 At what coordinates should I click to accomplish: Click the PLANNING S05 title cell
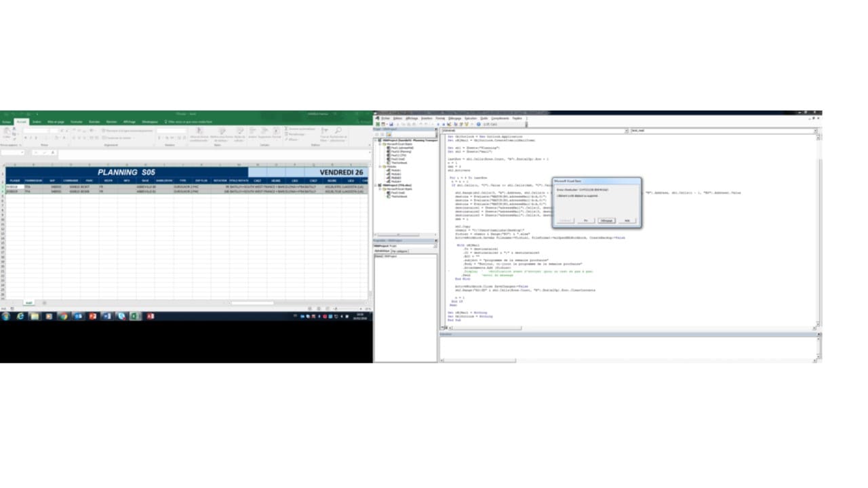coord(126,172)
